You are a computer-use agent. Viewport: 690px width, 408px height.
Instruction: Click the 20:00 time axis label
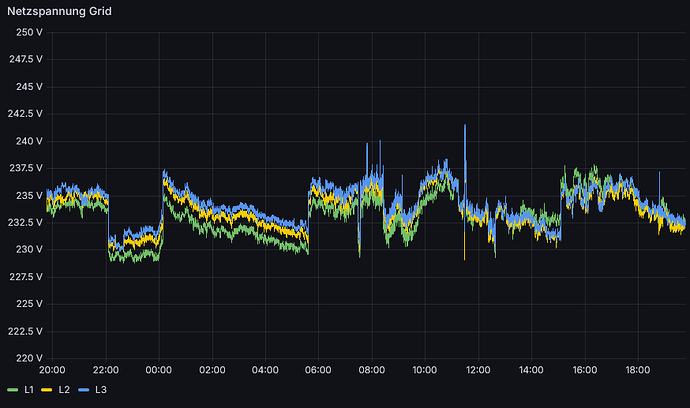[52, 370]
